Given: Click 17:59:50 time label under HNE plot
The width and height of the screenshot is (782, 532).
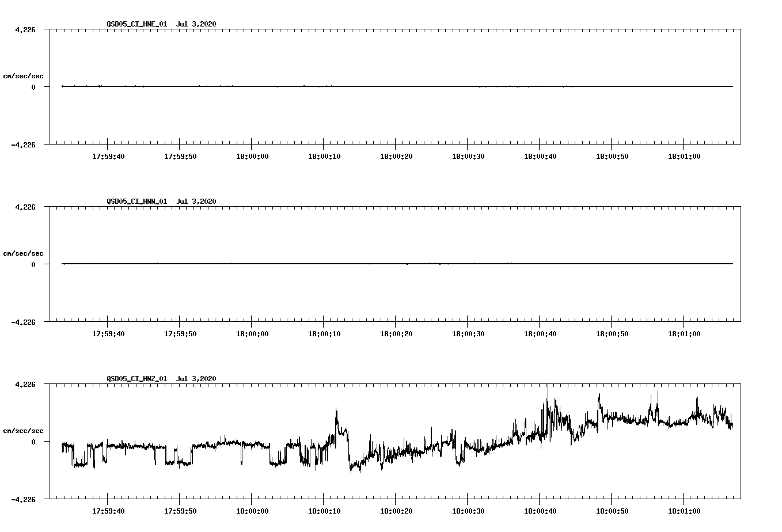Looking at the screenshot, I should pyautogui.click(x=180, y=156).
